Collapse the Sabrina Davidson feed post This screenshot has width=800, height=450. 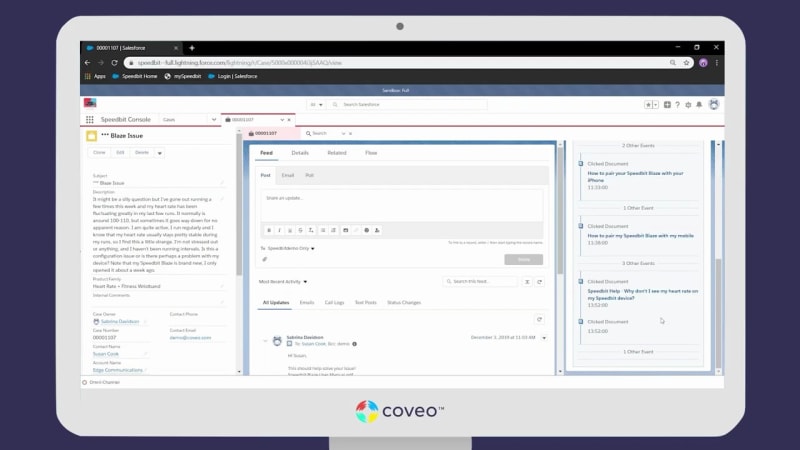(265, 340)
